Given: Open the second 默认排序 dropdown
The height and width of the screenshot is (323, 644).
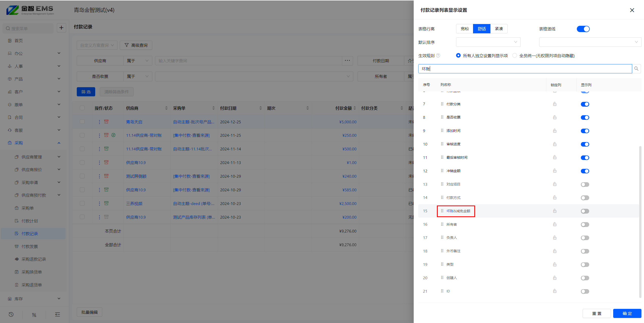Looking at the screenshot, I should coord(590,42).
